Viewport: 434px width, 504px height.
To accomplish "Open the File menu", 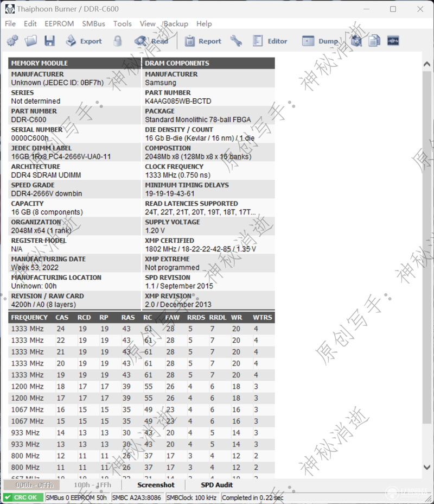I will 10,23.
